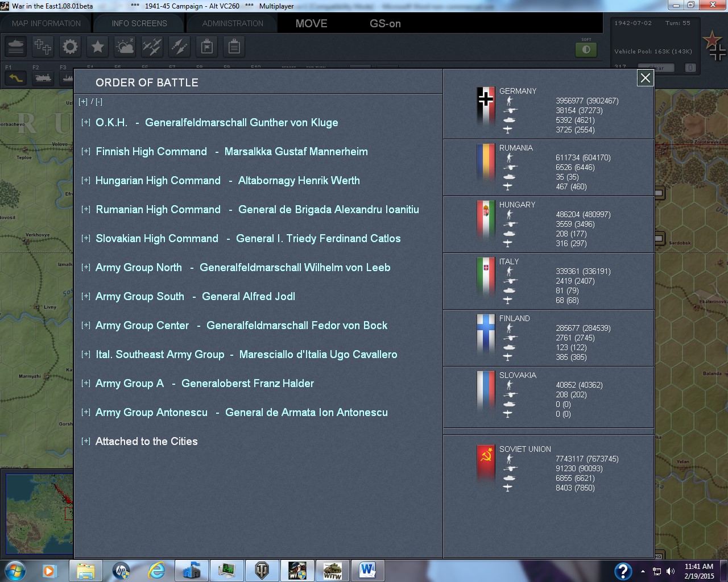Open the MAP INFORMATION tab

[x=47, y=23]
